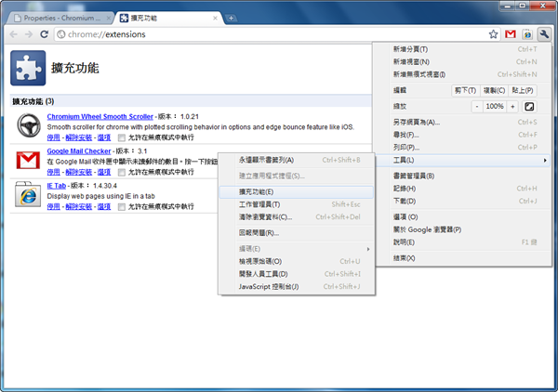Click the large puzzle piece icon

coord(28,68)
